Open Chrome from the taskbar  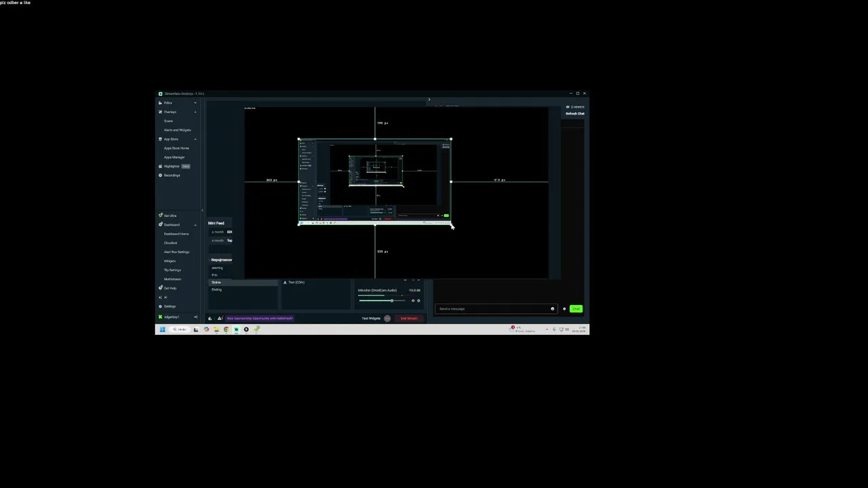[x=226, y=329]
